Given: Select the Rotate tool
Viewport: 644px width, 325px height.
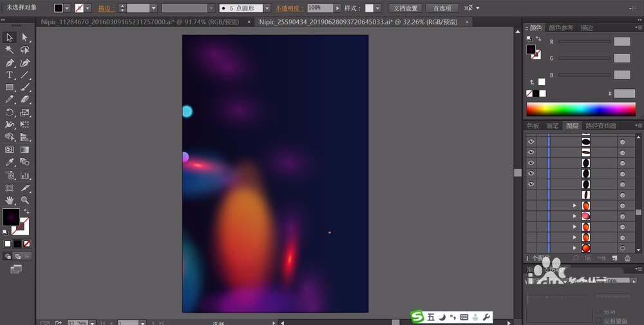Looking at the screenshot, I should (x=10, y=112).
